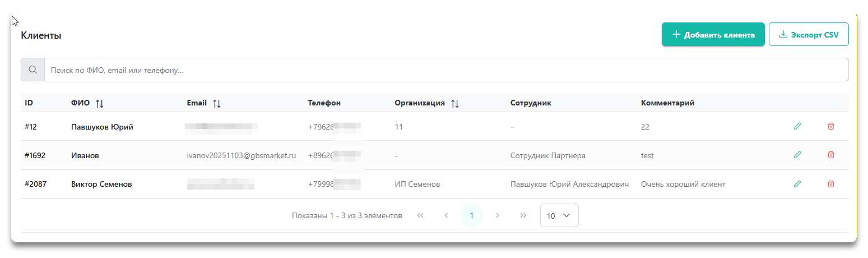868x258 pixels.
Task: Go to the next page arrow
Action: coord(498,215)
